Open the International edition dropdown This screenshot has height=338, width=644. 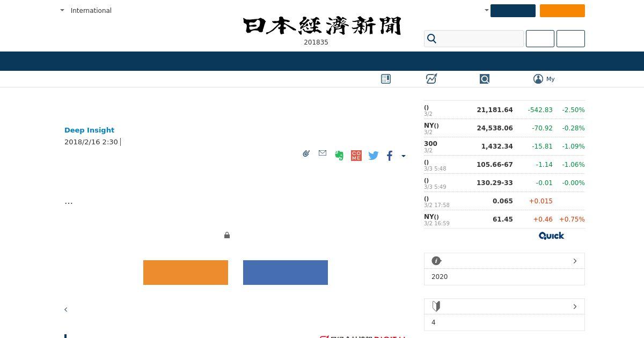point(86,10)
